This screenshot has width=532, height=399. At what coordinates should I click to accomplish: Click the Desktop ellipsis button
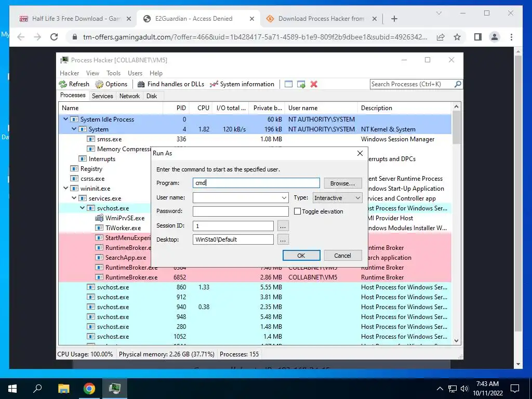283,240
